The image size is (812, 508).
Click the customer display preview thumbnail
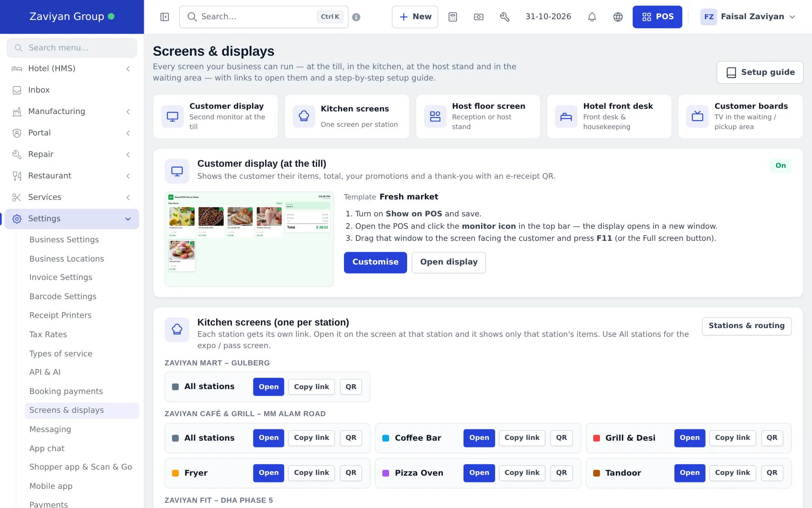pyautogui.click(x=249, y=239)
